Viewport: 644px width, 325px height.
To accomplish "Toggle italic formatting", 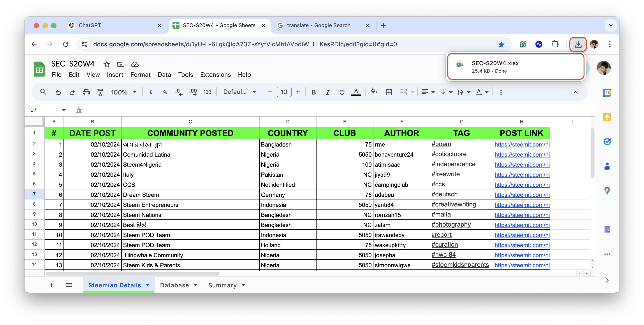I will coord(327,92).
